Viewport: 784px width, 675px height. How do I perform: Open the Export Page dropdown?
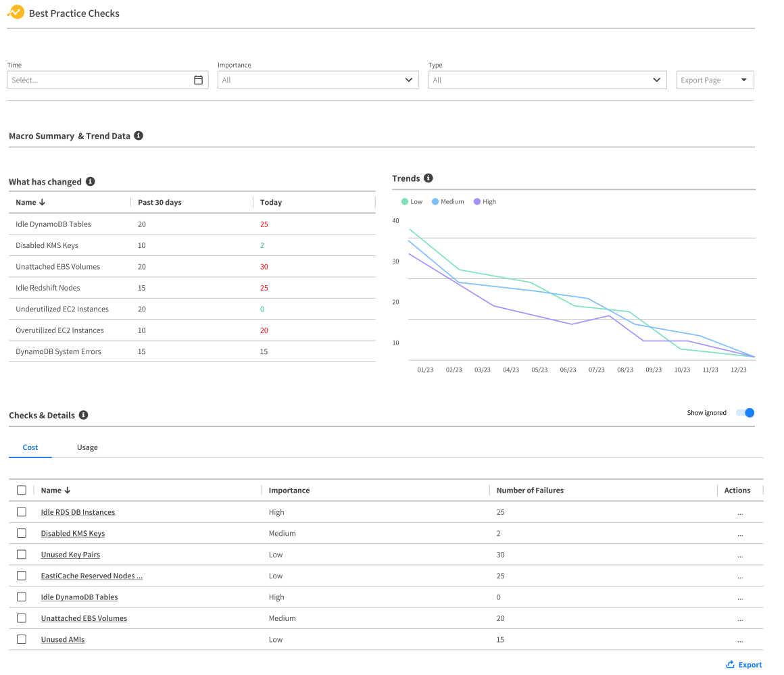click(714, 80)
